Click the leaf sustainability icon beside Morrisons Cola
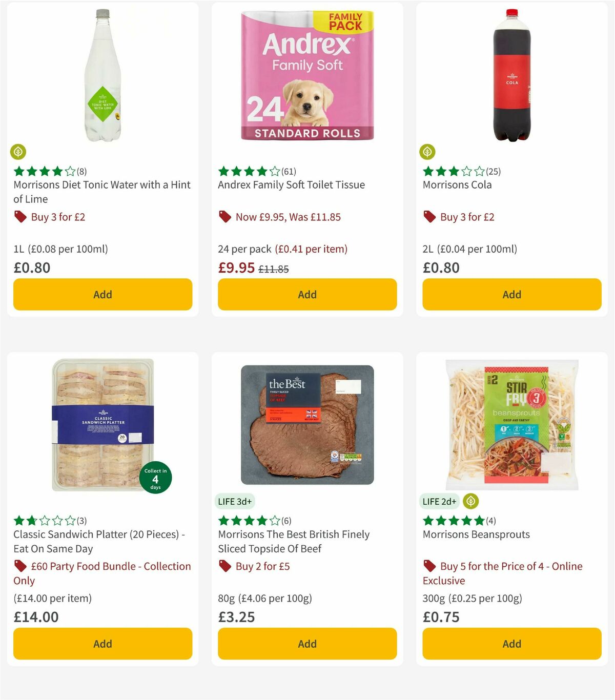This screenshot has width=615, height=700. pyautogui.click(x=428, y=152)
